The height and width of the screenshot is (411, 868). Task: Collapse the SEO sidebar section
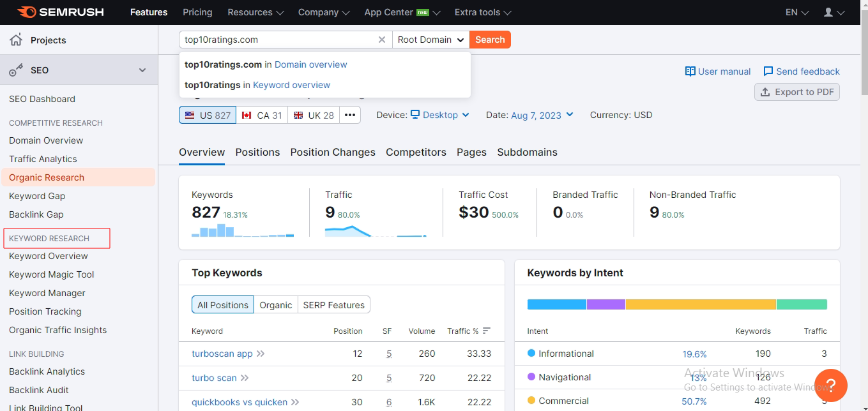click(142, 70)
